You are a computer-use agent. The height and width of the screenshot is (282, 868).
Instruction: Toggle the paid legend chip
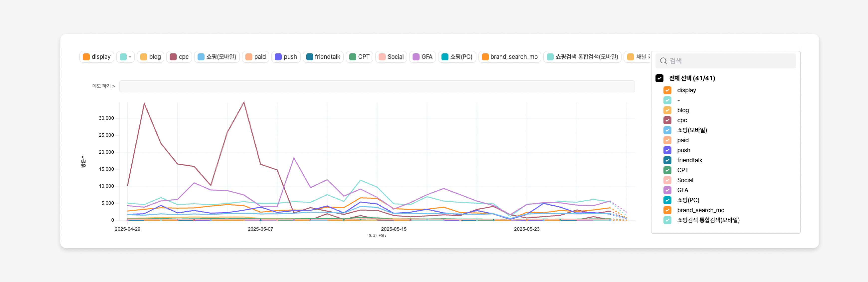coord(255,57)
